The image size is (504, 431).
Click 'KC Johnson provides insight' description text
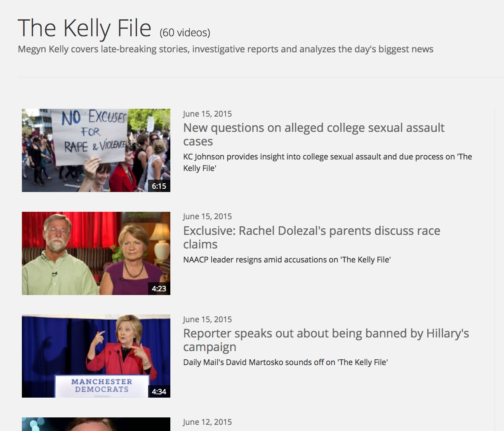point(327,162)
